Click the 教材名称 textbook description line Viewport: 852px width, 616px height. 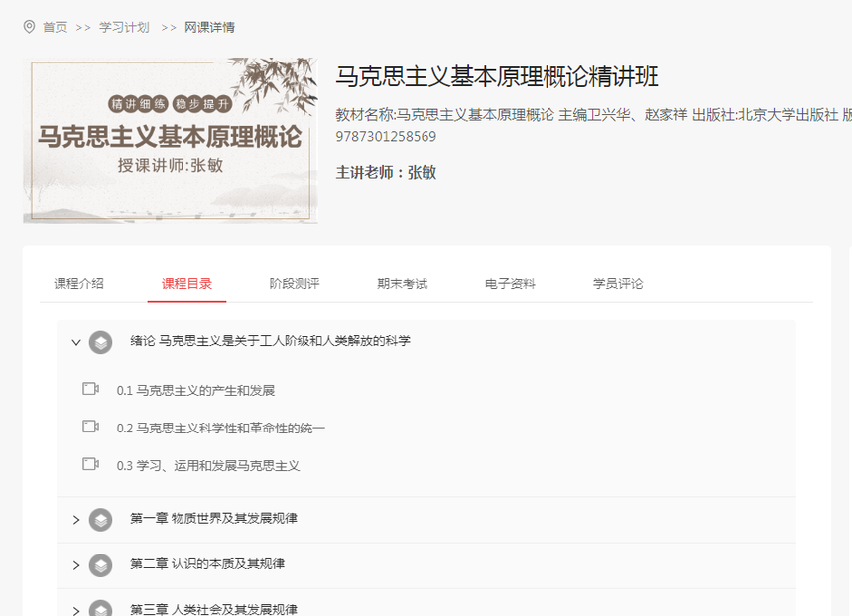point(593,115)
